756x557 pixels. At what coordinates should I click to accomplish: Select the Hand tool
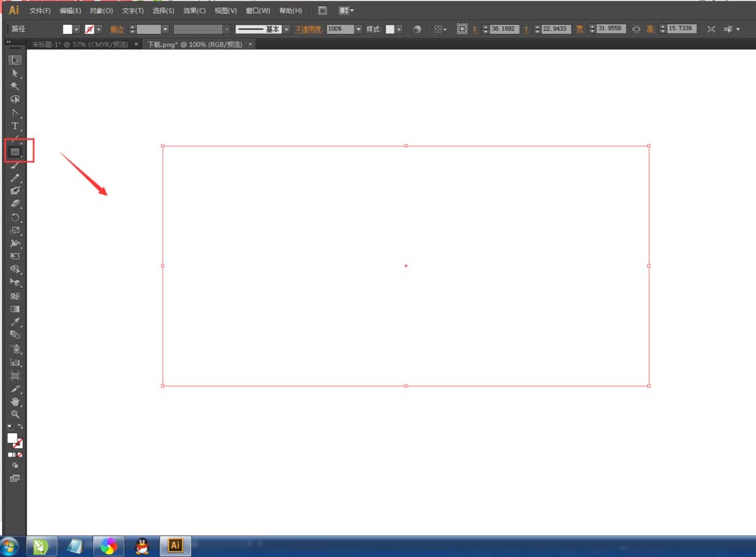coord(15,401)
